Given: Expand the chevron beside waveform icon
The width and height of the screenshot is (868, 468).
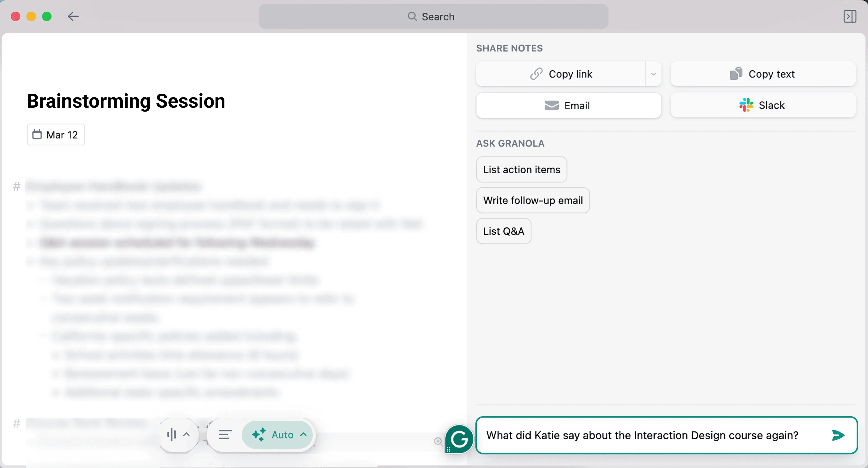Looking at the screenshot, I should (x=186, y=435).
